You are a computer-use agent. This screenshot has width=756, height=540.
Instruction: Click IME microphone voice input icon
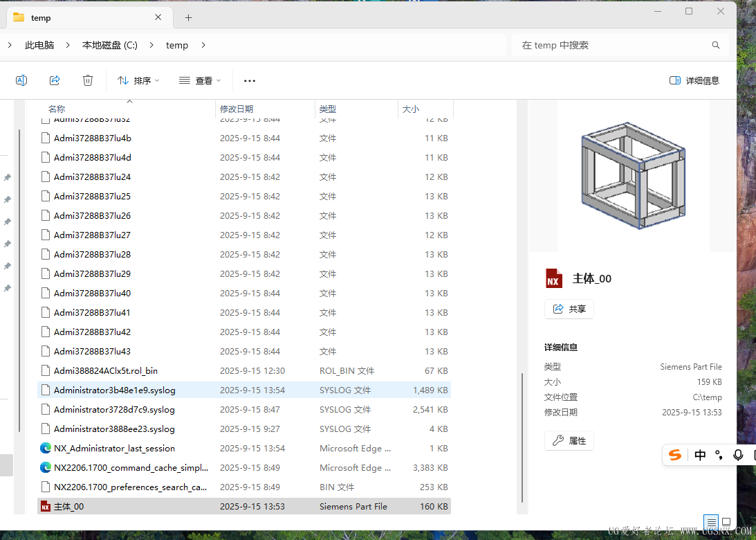tap(738, 455)
